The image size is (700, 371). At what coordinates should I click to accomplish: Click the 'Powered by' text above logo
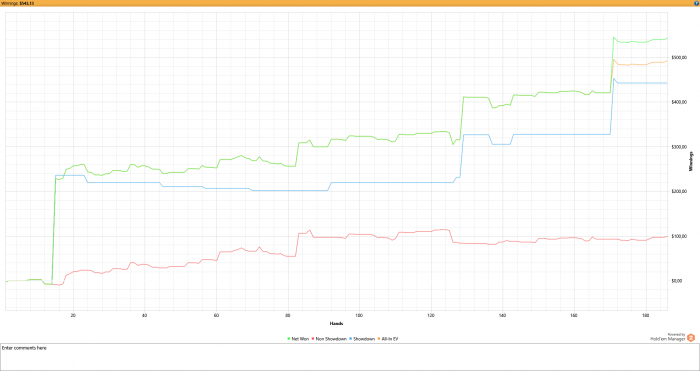(676, 334)
